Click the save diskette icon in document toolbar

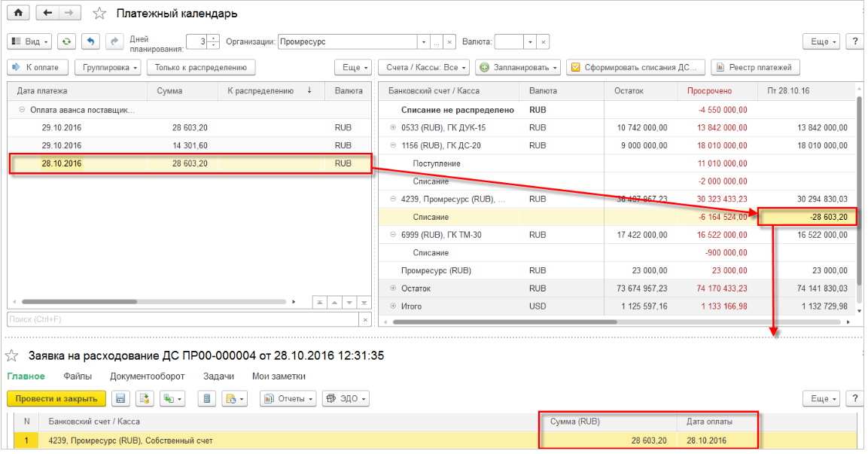pyautogui.click(x=121, y=398)
